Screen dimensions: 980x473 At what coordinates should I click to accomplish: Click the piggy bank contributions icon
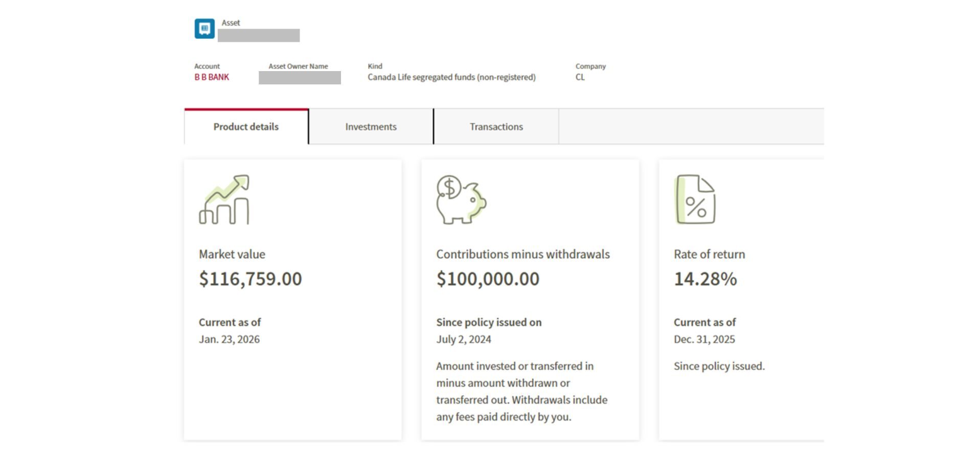tap(461, 200)
